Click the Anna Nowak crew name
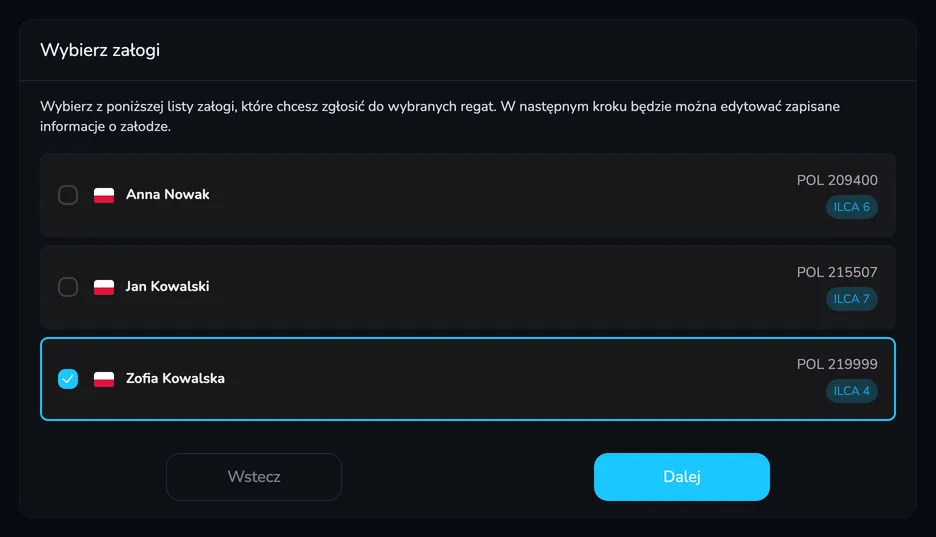Viewport: 936px width, 537px height. (x=168, y=195)
